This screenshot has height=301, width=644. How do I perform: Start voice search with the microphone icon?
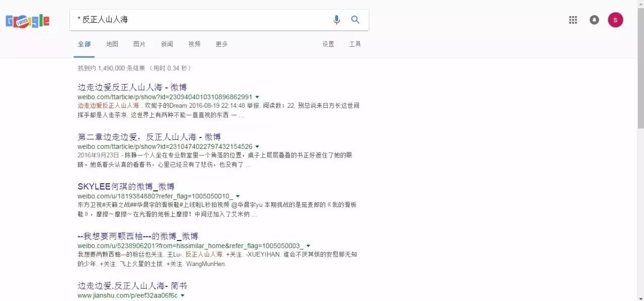coord(337,20)
